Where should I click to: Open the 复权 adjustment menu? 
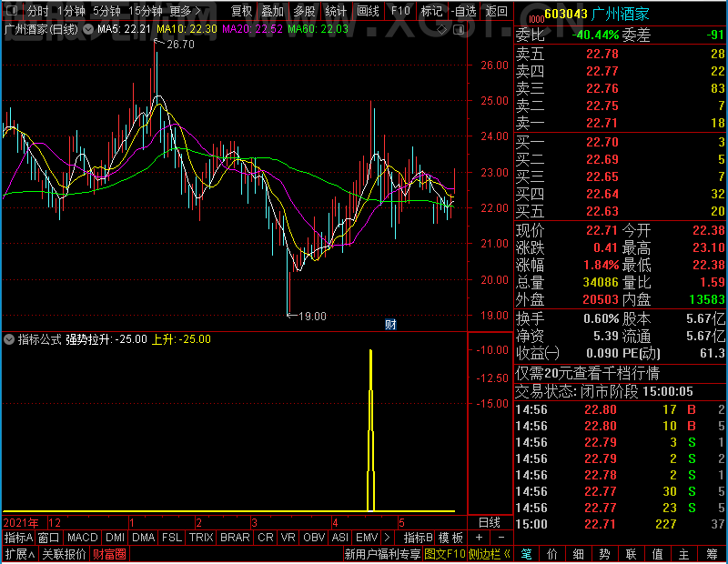[x=241, y=11]
